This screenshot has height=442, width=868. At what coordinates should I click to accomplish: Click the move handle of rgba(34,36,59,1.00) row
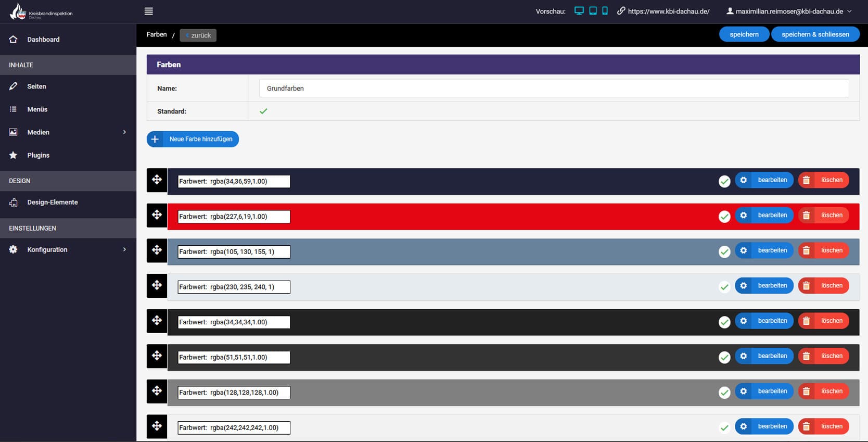(157, 180)
